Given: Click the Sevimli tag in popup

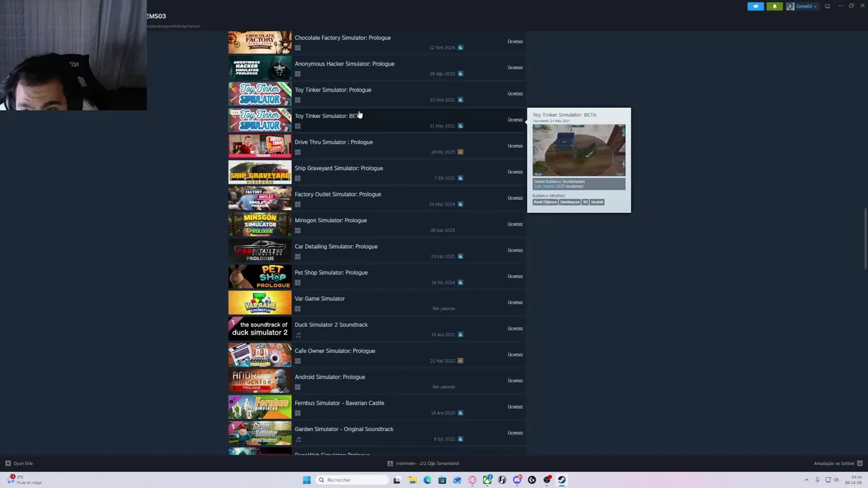Looking at the screenshot, I should tap(597, 202).
